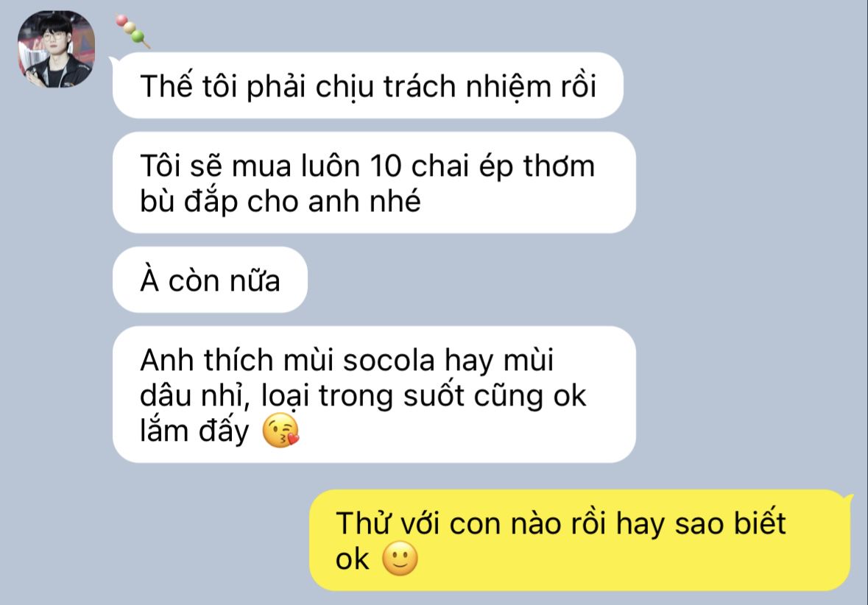Click the words 'lắm đấy' before kiss emoji
The image size is (868, 605).
tap(194, 431)
